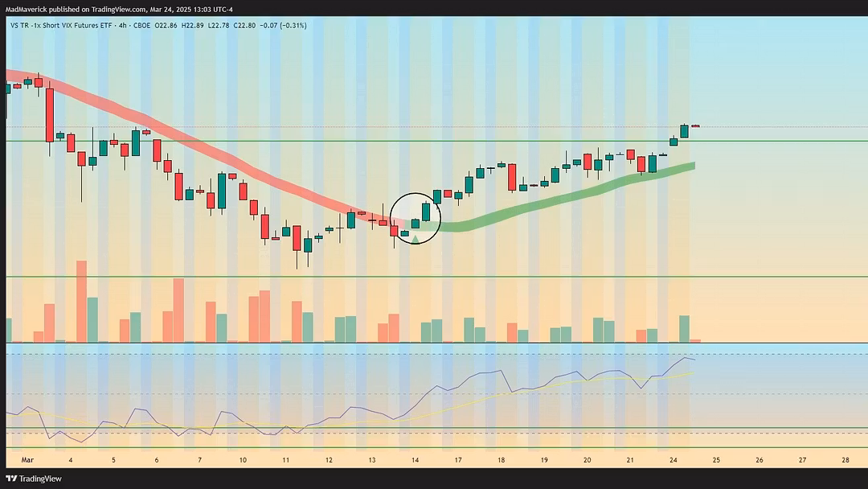The height and width of the screenshot is (489, 868).
Task: Click date '11' on the time axis
Action: [x=285, y=460]
